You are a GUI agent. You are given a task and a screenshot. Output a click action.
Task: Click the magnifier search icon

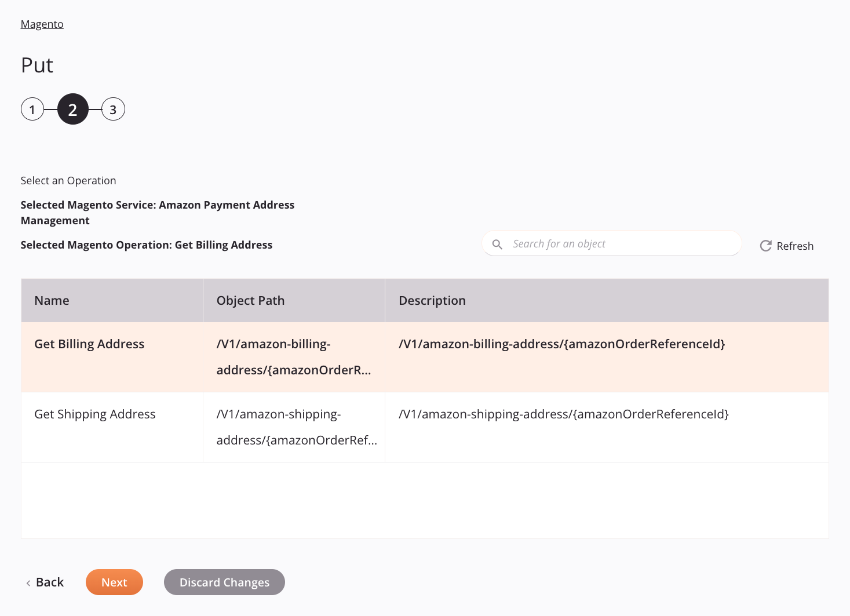click(497, 245)
